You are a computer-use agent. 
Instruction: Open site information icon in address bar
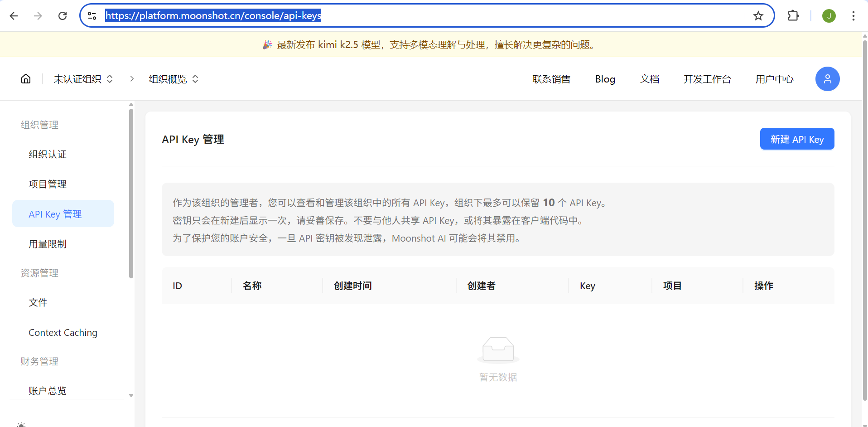pos(92,16)
